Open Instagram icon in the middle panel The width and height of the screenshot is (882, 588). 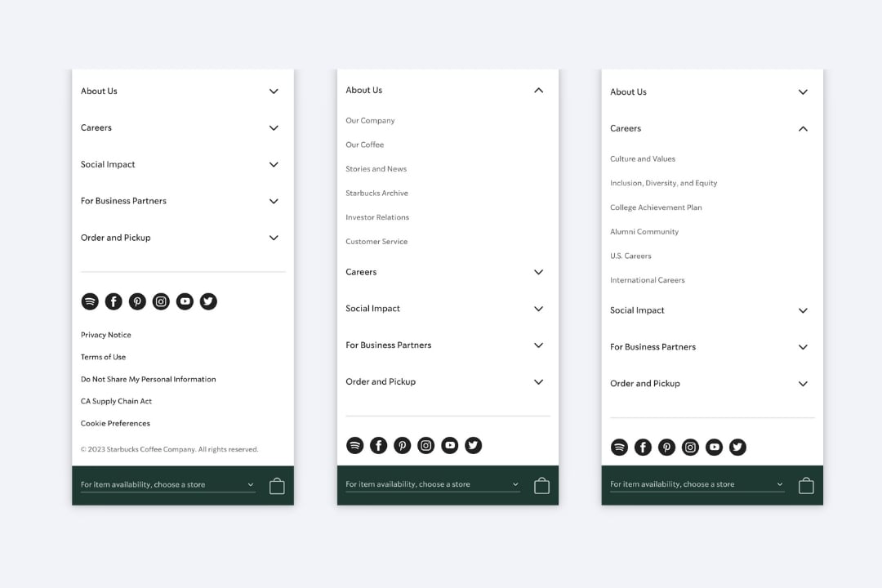click(x=425, y=446)
